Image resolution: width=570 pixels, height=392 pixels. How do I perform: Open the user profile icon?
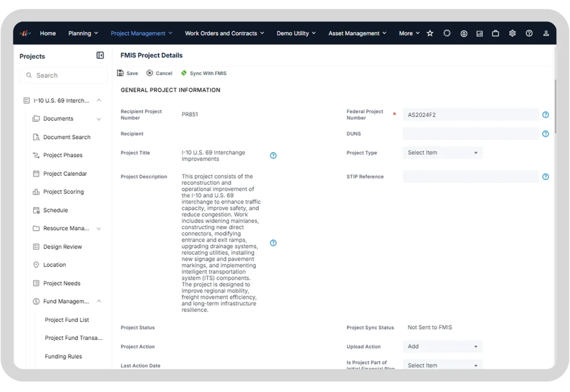tap(546, 33)
